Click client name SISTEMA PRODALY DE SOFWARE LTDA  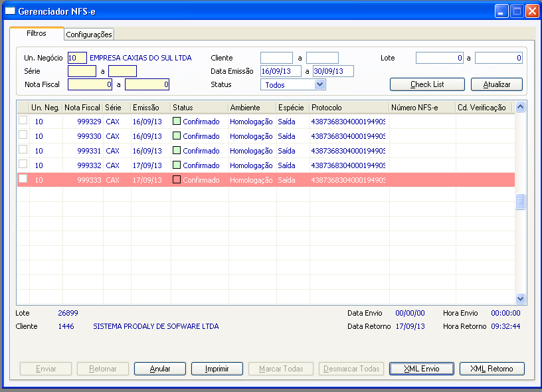pyautogui.click(x=156, y=326)
